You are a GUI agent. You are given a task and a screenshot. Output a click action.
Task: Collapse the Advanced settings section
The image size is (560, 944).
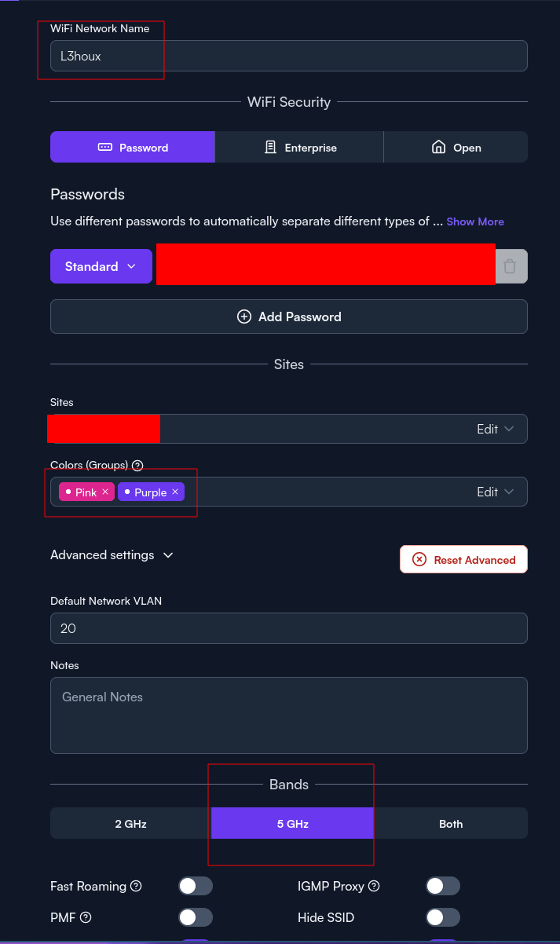tap(112, 554)
